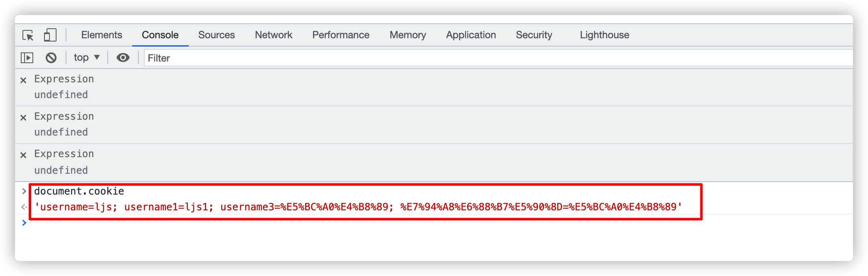Toggle the device toolbar icon
Viewport: 868px width, 276px height.
(x=50, y=35)
